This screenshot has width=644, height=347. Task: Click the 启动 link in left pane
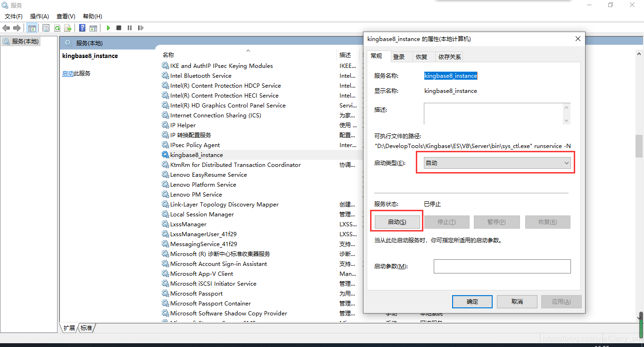point(68,74)
